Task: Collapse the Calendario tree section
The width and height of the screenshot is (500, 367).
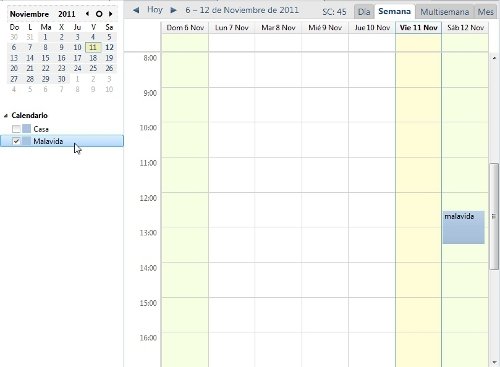Action: [x=6, y=116]
